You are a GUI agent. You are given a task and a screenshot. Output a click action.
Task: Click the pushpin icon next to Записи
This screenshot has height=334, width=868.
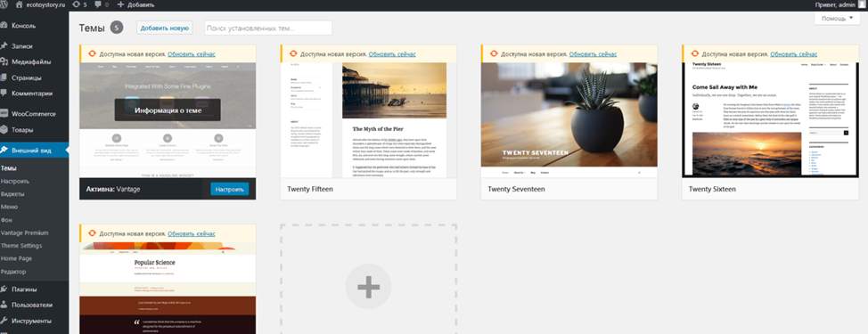point(4,46)
